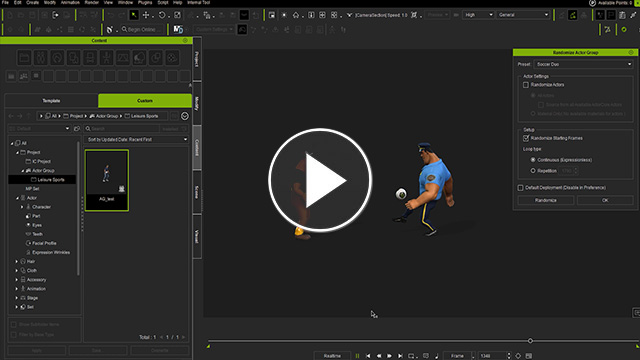Click OK in Randomize Actor Group panel

coord(605,200)
